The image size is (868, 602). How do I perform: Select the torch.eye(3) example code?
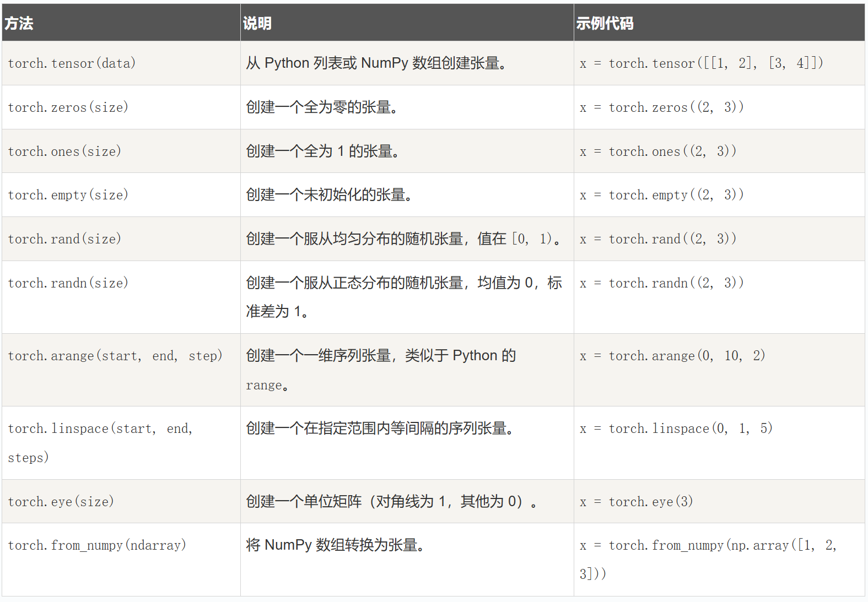(637, 502)
